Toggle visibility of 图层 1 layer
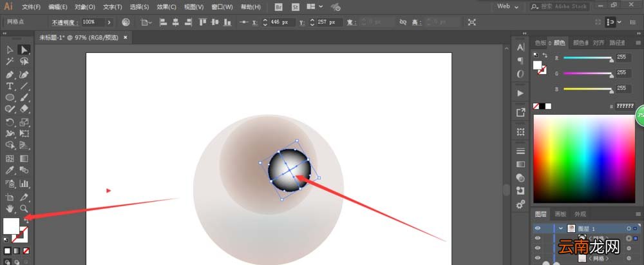The width and height of the screenshot is (644, 265). coord(538,228)
